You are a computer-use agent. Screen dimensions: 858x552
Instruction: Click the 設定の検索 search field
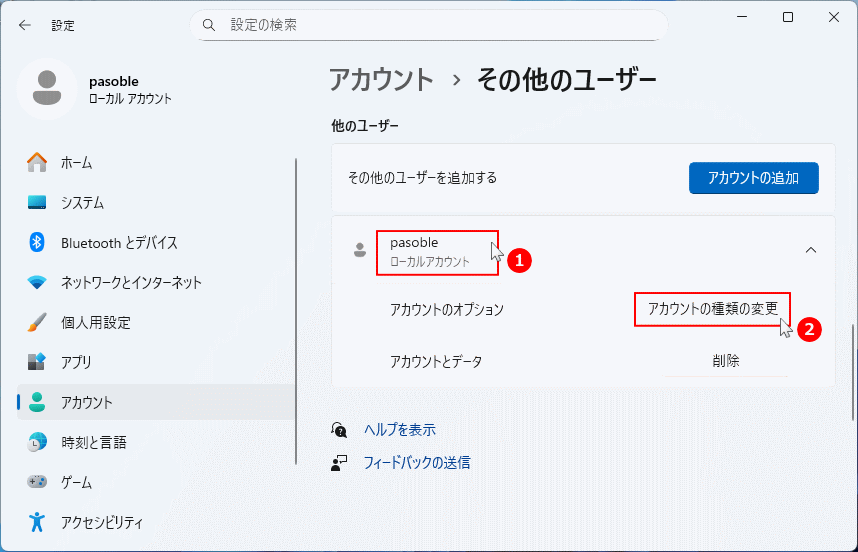[x=428, y=25]
